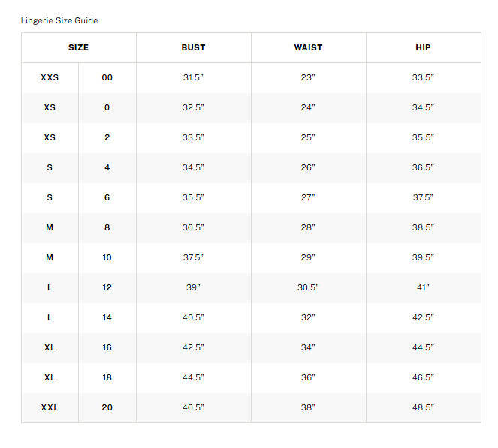Click numeric size 4 cell
The width and height of the screenshot is (498, 448).
107,167
